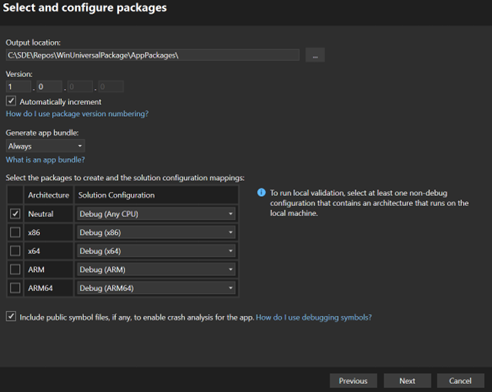The image size is (492, 392).
Task: Click the Next button
Action: pyautogui.click(x=407, y=380)
